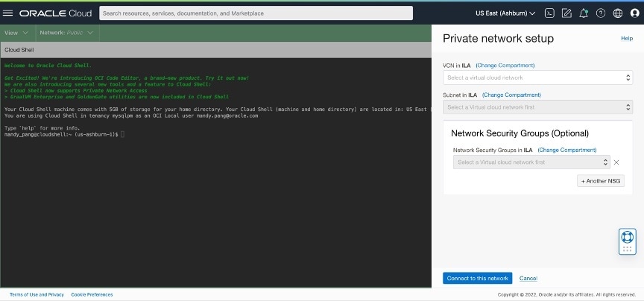The width and height of the screenshot is (644, 301).
Task: Click the copyright notice text in footer
Action: click(566, 294)
